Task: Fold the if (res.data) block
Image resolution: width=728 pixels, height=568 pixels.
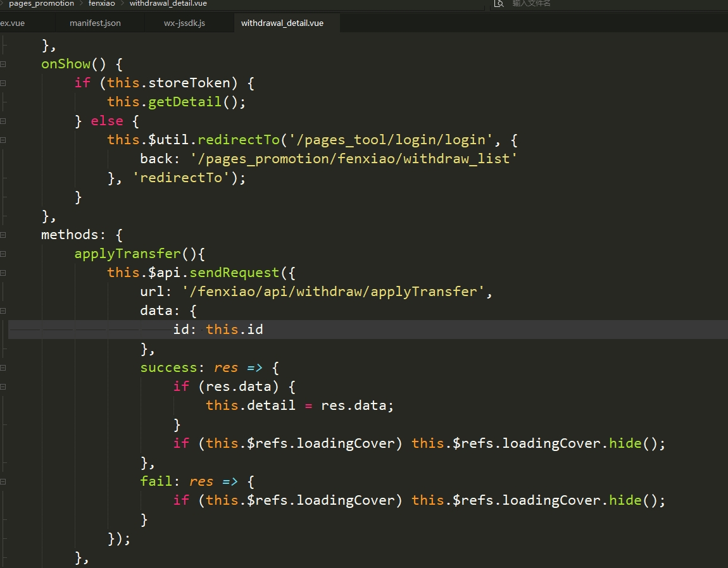Action: [4, 386]
